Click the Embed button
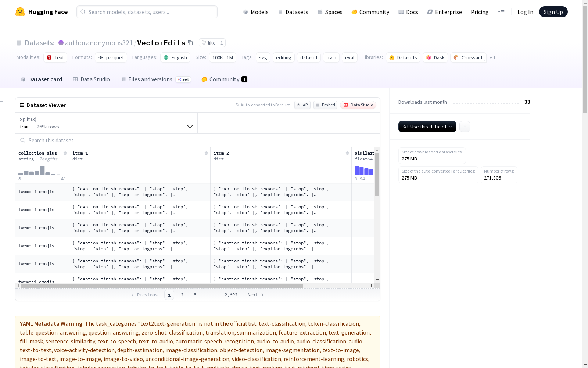 (325, 105)
